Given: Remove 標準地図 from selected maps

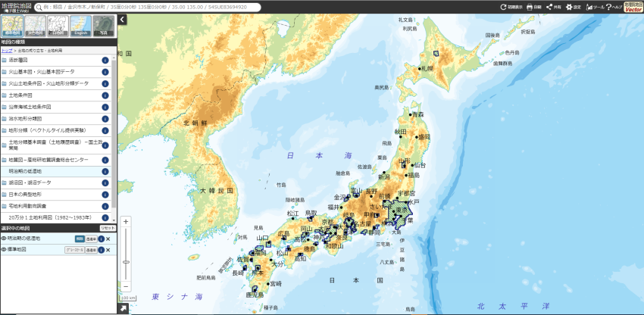Looking at the screenshot, I should (x=108, y=250).
